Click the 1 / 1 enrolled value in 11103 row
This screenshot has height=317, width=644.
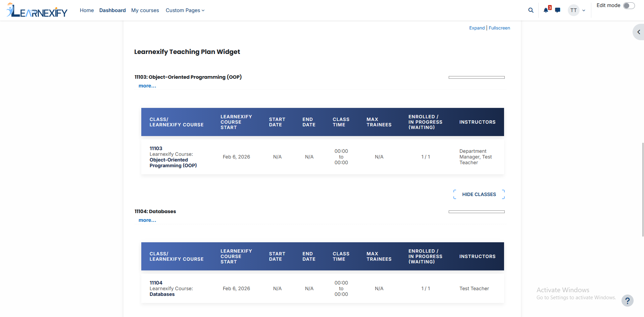426,157
